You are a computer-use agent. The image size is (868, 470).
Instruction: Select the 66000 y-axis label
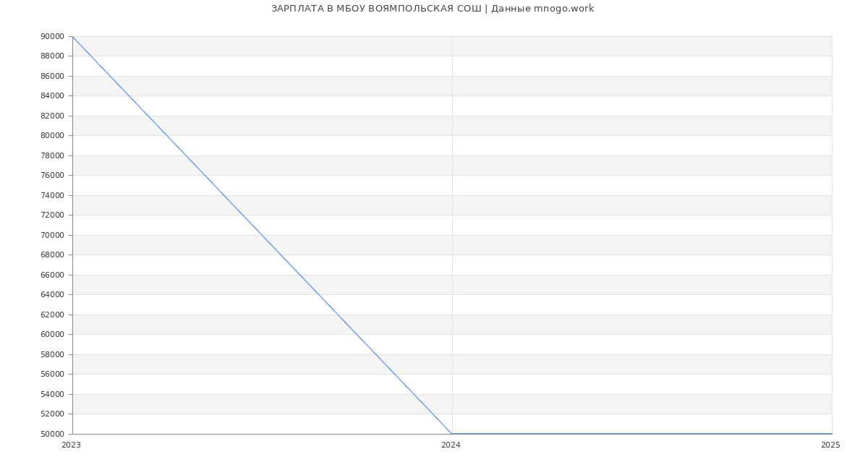pyautogui.click(x=53, y=275)
